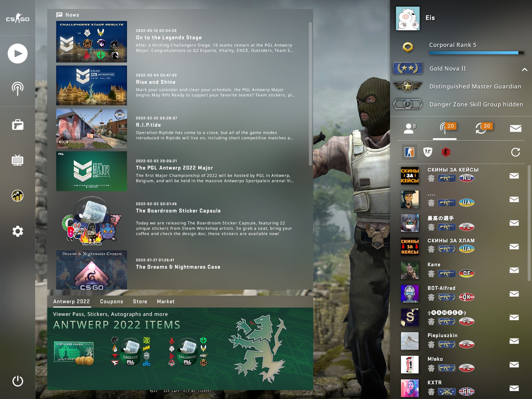Open the Antwerp 2022 tab

[71, 302]
